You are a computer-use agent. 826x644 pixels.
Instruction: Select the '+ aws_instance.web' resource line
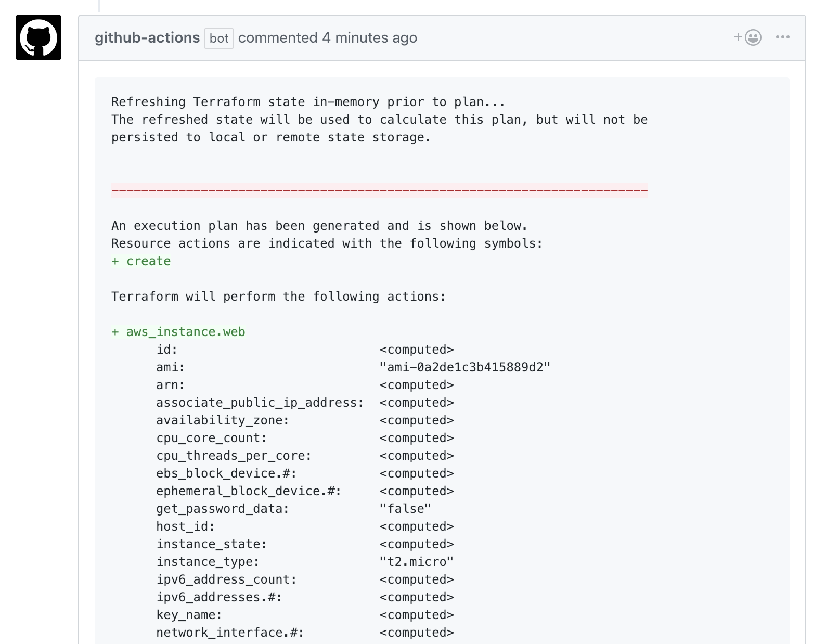point(178,331)
